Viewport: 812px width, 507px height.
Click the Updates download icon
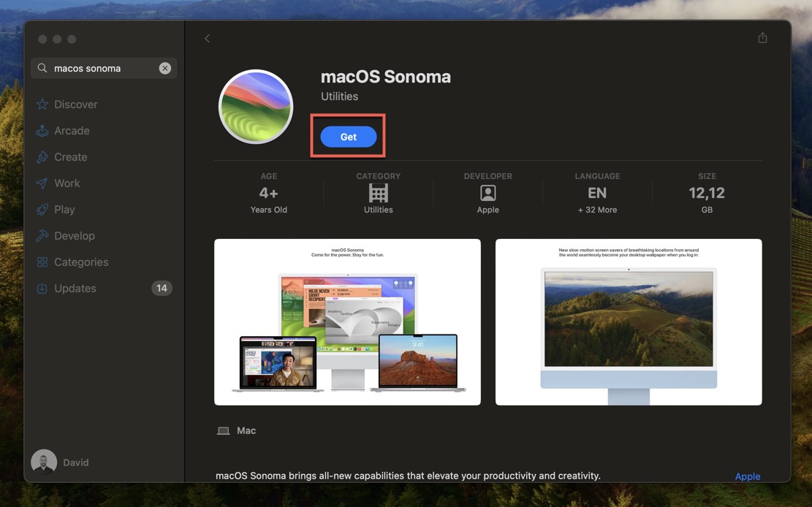tap(42, 289)
